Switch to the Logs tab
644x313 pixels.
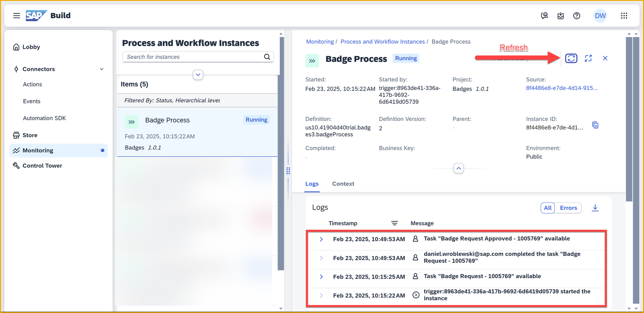pyautogui.click(x=312, y=184)
